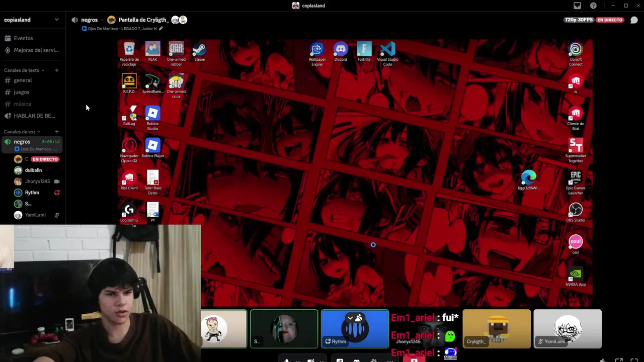Screen dimensions: 644x362
Task: Create a new voice channel
Action: click(x=56, y=132)
